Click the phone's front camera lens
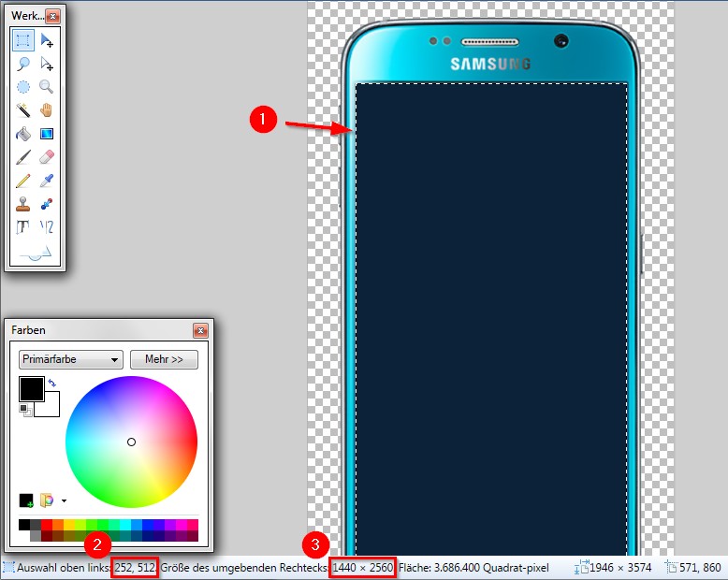Screen dimensions: 728x580 tap(561, 41)
